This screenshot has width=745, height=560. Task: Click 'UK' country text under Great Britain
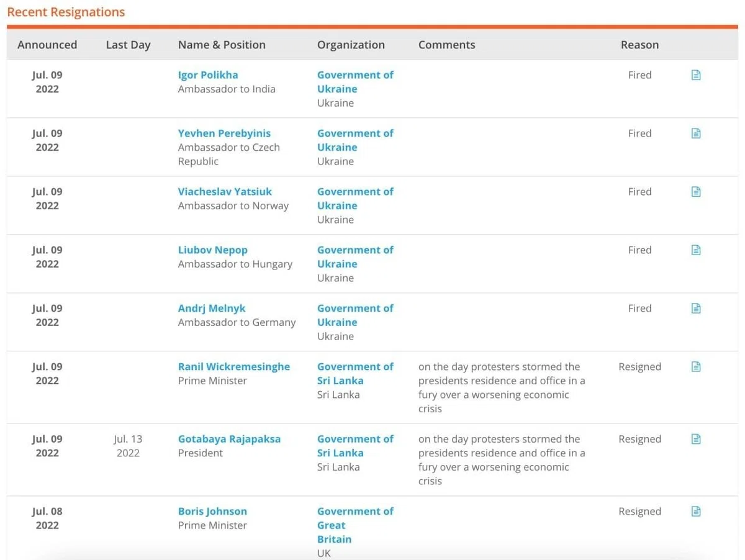[x=324, y=553]
